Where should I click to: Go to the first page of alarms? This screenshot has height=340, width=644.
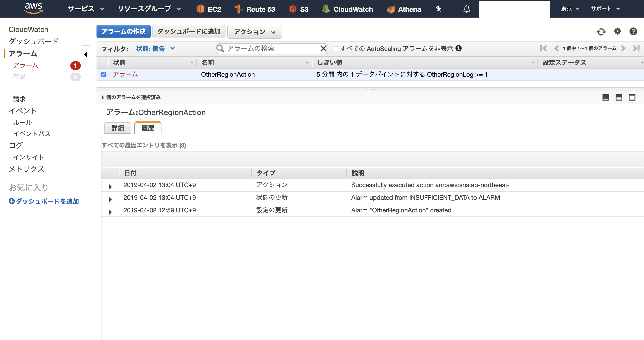[543, 48]
